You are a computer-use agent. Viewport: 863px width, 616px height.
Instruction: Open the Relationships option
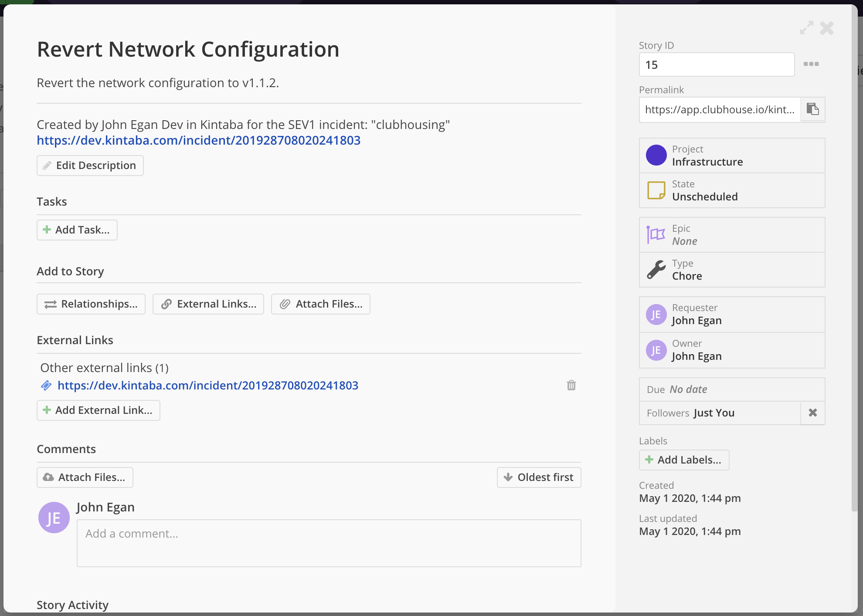coord(91,304)
